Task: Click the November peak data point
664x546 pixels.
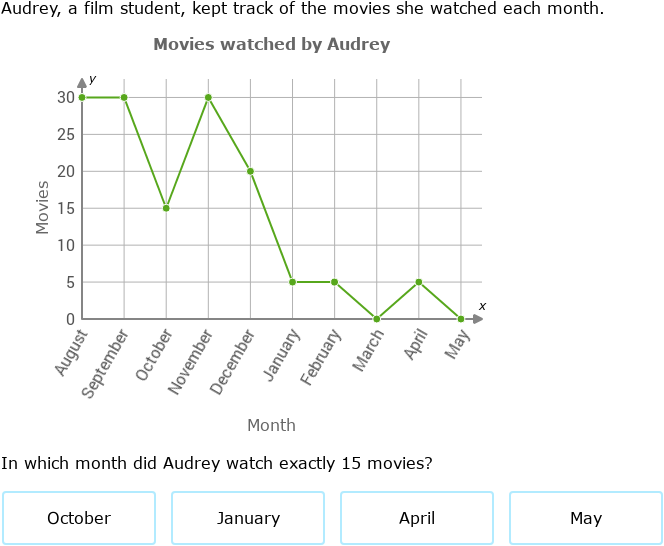Action: point(208,97)
